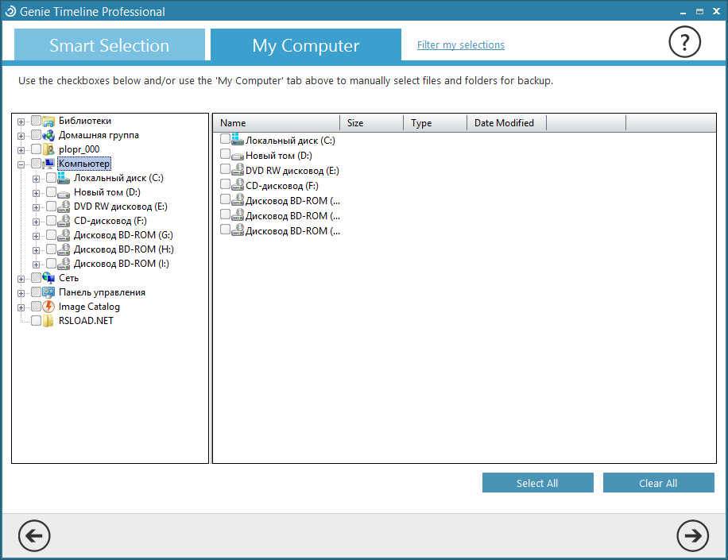Expand DVD RW дисковод (E:) tree node
The width and height of the screenshot is (728, 560).
click(x=36, y=207)
